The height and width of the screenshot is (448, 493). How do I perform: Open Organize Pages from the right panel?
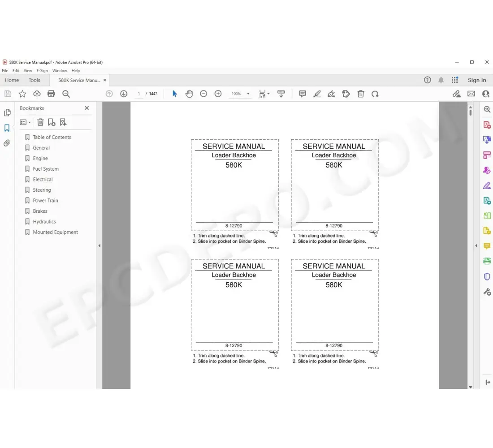[487, 155]
